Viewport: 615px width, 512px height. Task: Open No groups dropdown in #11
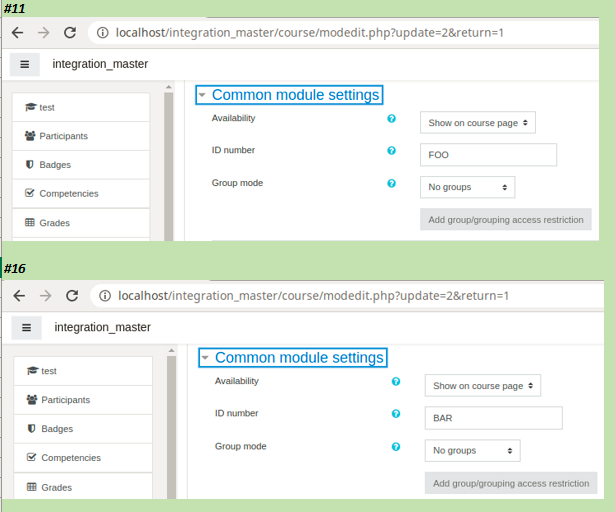(468, 187)
